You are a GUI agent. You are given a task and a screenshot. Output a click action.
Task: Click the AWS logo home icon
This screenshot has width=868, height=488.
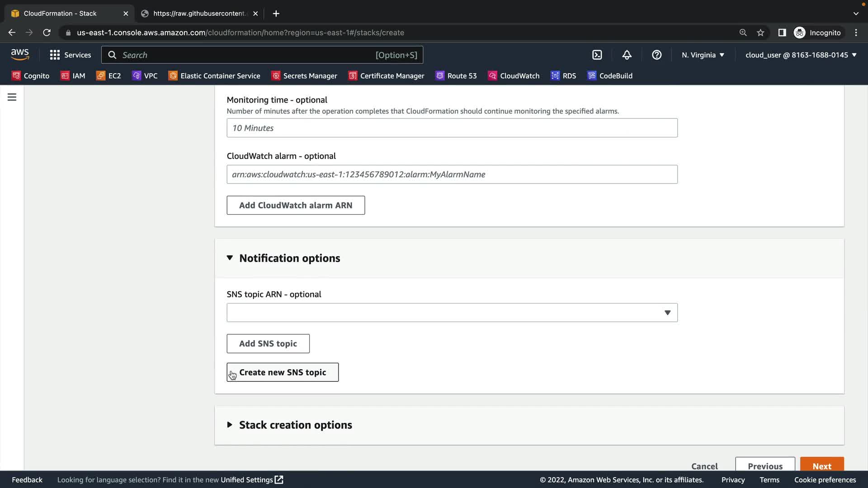[20, 55]
